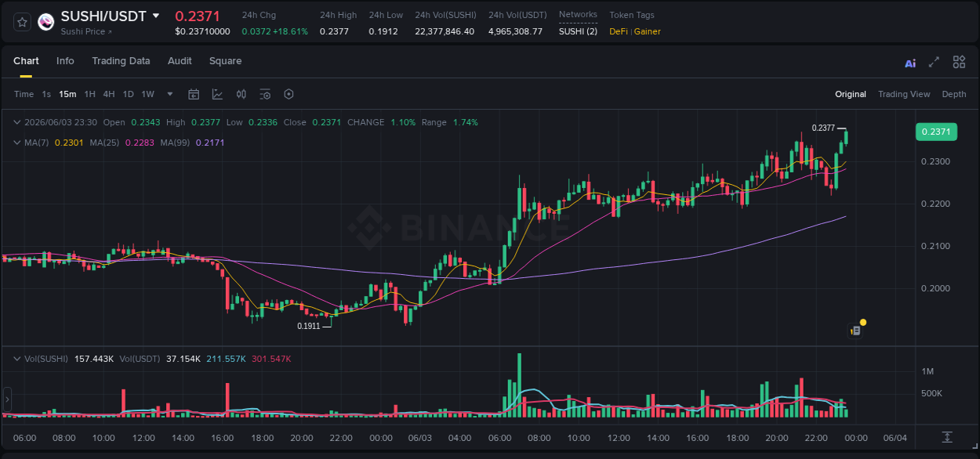Image resolution: width=980 pixels, height=459 pixels.
Task: Click the Range value 1.74%
Action: [465, 122]
